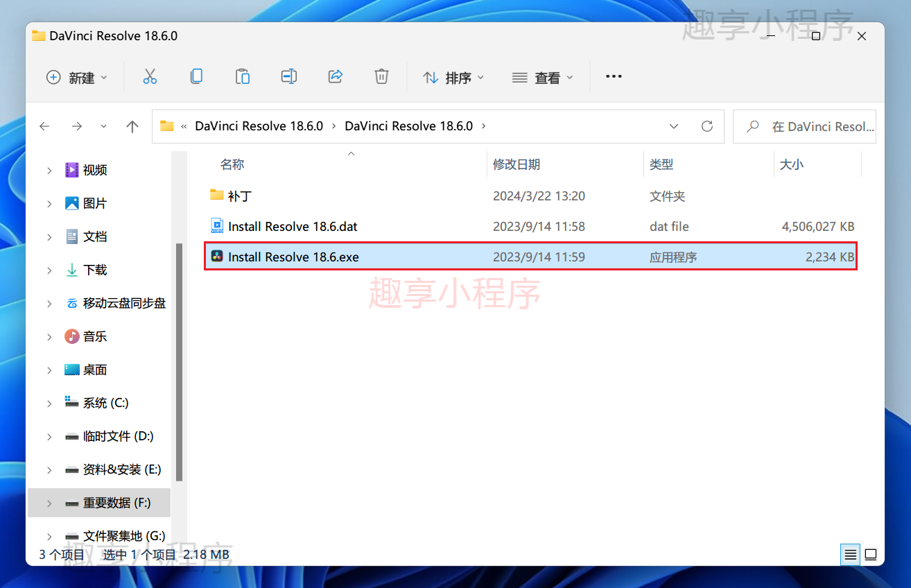Click the search magnifier icon
The height and width of the screenshot is (588, 911).
pos(752,126)
